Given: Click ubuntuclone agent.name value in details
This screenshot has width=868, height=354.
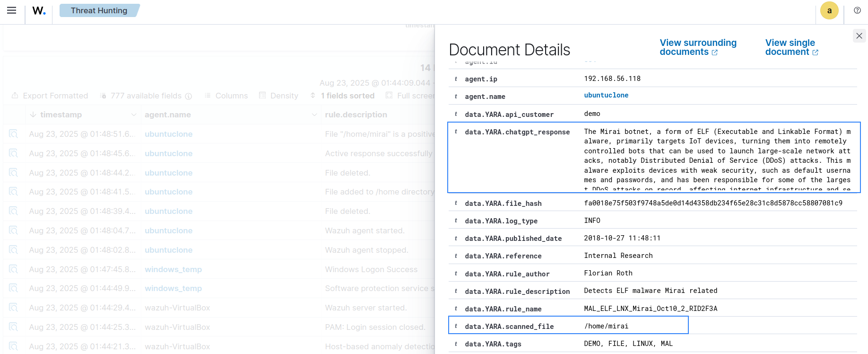Looking at the screenshot, I should [x=606, y=95].
